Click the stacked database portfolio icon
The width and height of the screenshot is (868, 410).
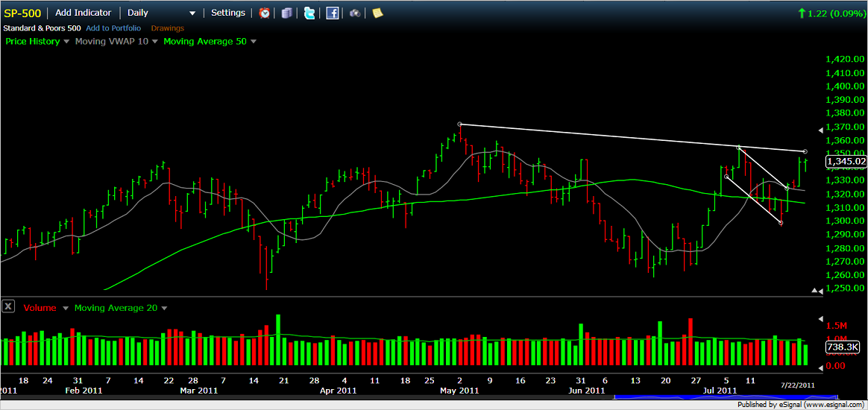pos(286,13)
